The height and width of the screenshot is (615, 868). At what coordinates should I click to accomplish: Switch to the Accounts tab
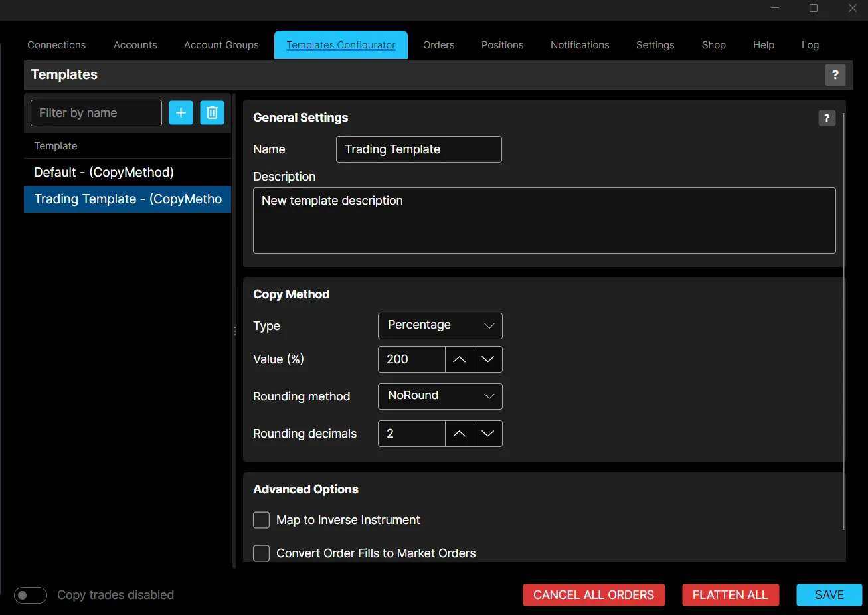135,45
